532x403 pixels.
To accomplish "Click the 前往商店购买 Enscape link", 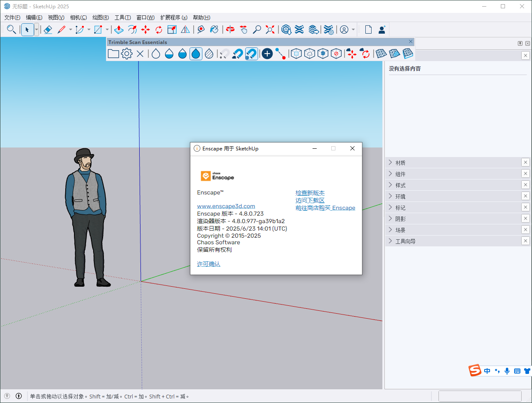I will (x=325, y=208).
